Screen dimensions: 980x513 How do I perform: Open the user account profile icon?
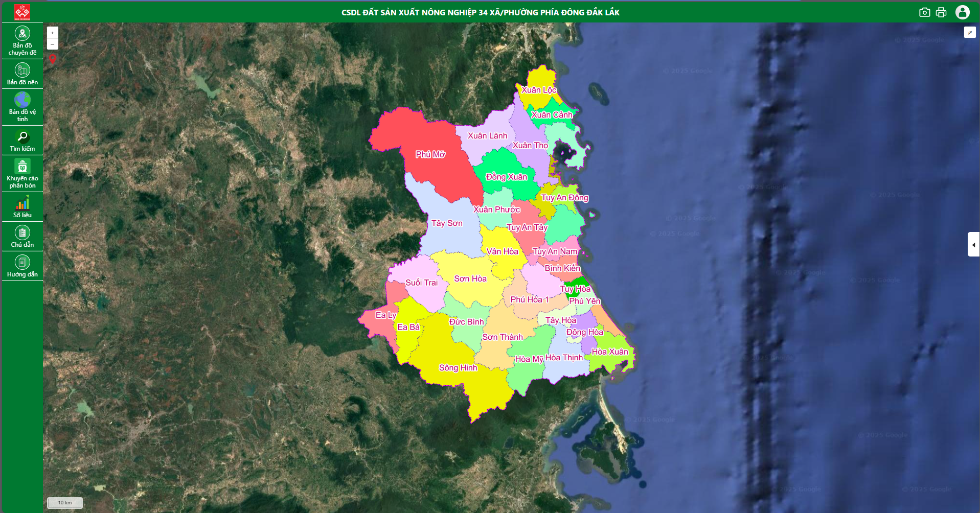(963, 12)
